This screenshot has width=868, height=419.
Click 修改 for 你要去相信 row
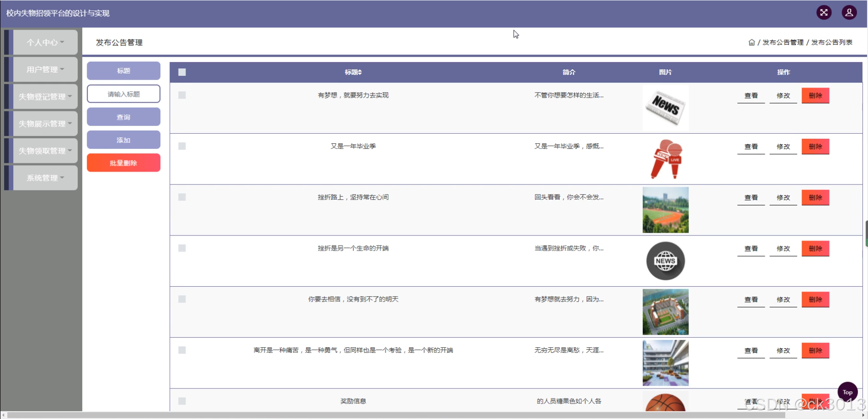click(x=783, y=299)
